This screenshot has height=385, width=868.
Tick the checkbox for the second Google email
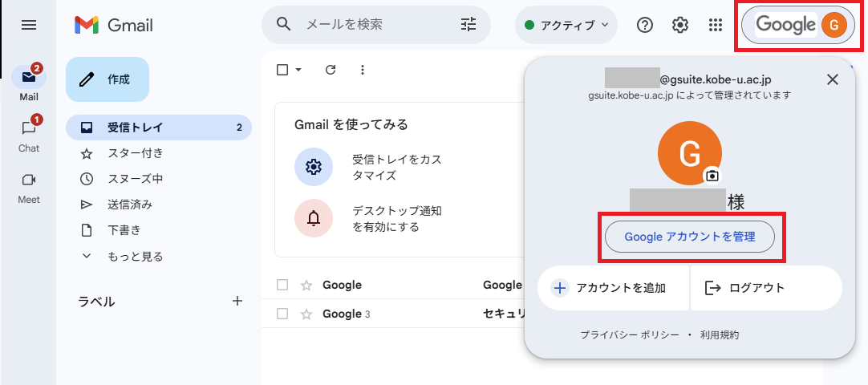point(282,314)
